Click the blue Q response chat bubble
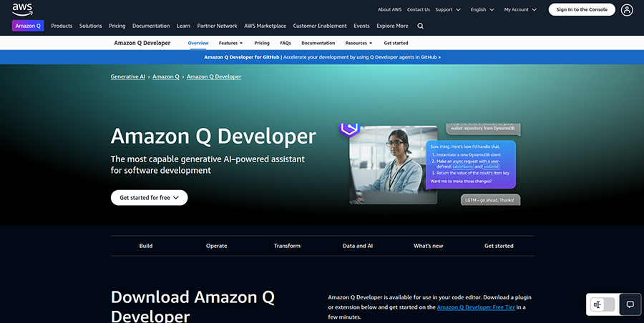 (x=471, y=164)
